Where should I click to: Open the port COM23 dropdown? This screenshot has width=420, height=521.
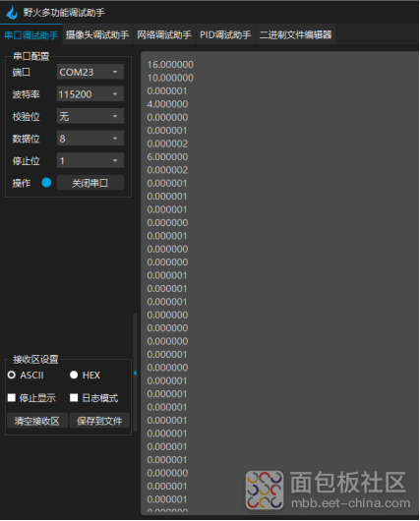pos(90,72)
